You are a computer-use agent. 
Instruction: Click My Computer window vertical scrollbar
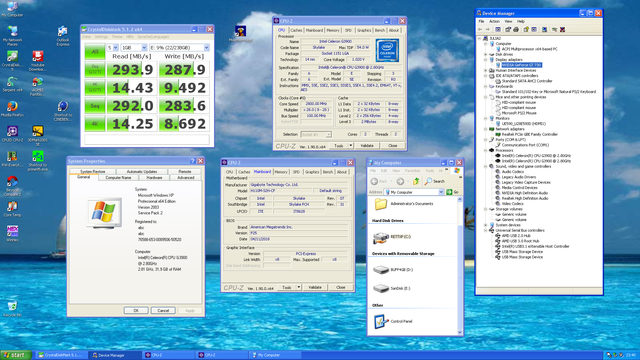(x=460, y=265)
